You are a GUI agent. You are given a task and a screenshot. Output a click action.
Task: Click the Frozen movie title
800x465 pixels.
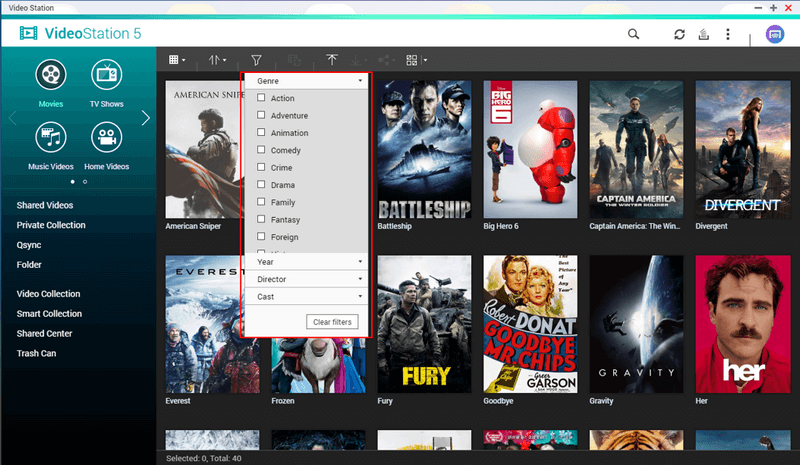283,401
